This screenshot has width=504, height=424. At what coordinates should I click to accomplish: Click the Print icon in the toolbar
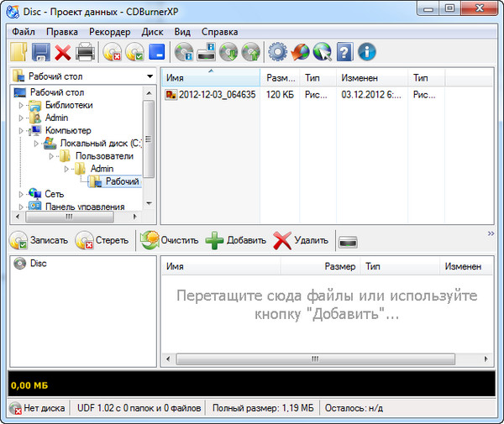pos(85,52)
